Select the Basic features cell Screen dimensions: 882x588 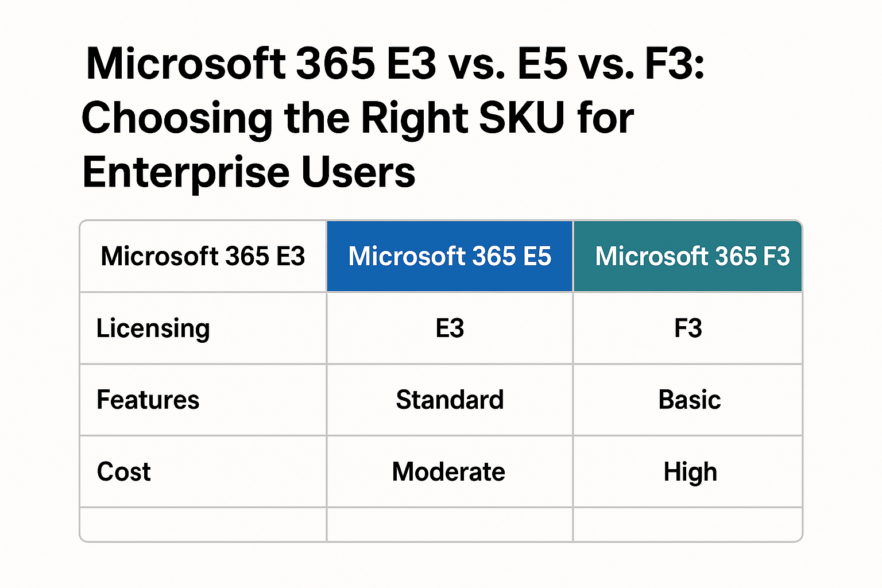(x=689, y=400)
